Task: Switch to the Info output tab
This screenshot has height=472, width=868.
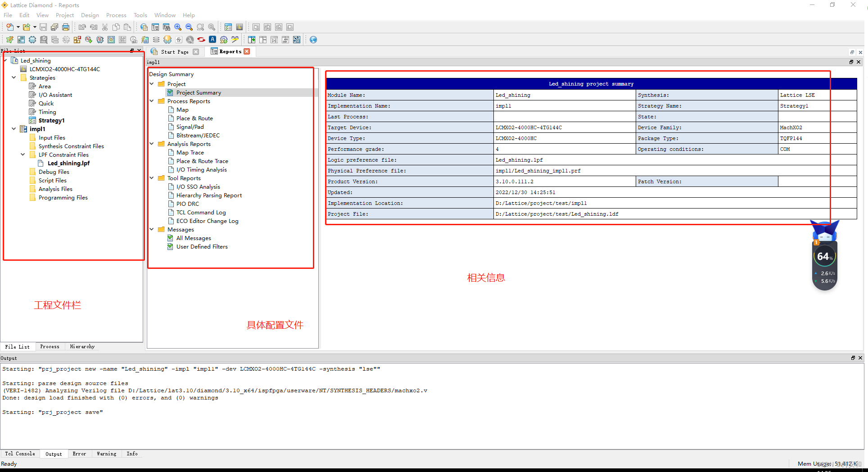Action: point(132,454)
